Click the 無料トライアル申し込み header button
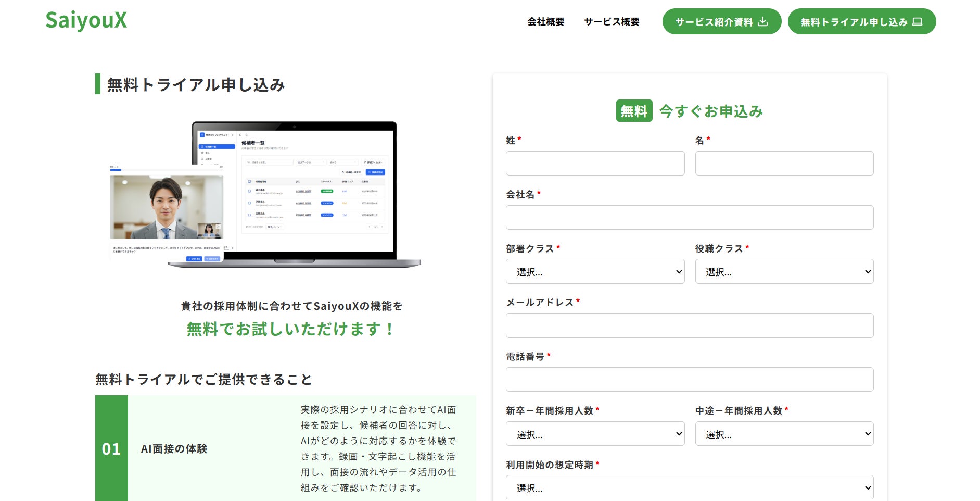980x501 pixels. pos(862,21)
